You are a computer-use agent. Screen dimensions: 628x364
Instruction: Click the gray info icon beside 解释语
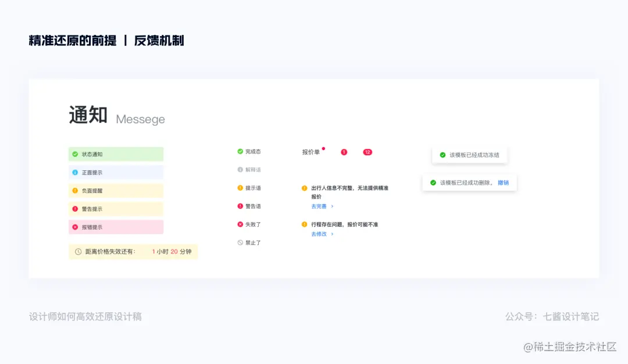click(239, 170)
